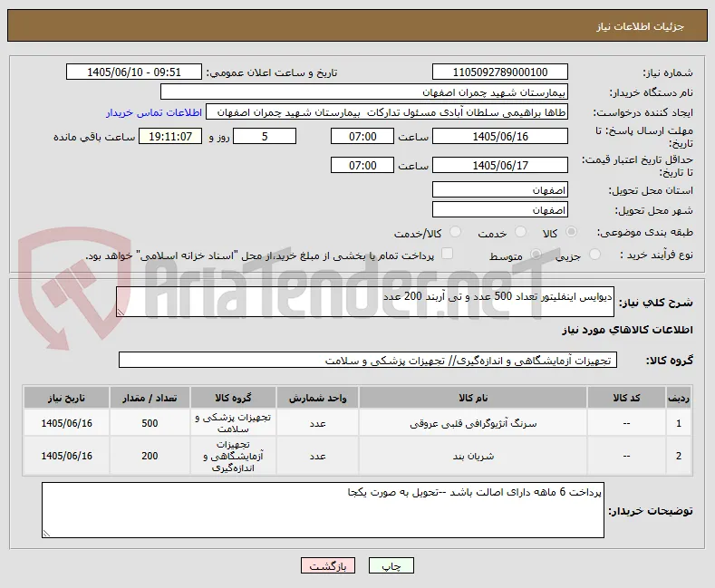The image size is (715, 588).
Task: Select the خدمت radio button
Action: [x=520, y=232]
